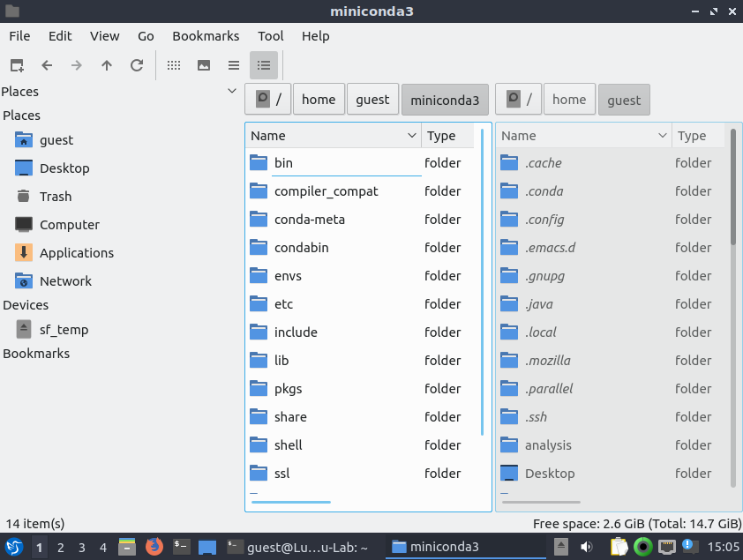The width and height of the screenshot is (743, 560).
Task: Reload the current folder
Action: click(137, 65)
